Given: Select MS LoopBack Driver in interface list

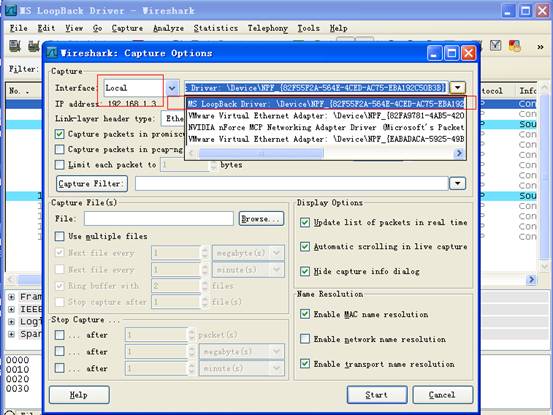Looking at the screenshot, I should pyautogui.click(x=326, y=104).
